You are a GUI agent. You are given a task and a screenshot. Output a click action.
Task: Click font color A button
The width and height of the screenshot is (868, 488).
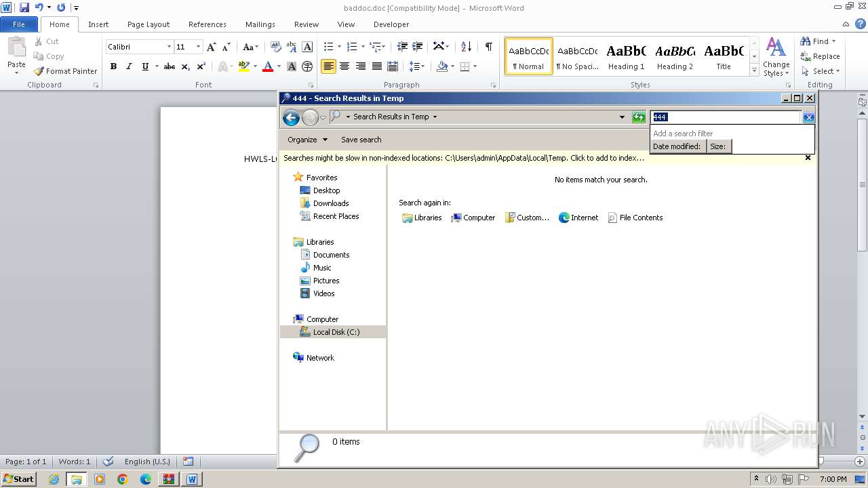[x=268, y=66]
